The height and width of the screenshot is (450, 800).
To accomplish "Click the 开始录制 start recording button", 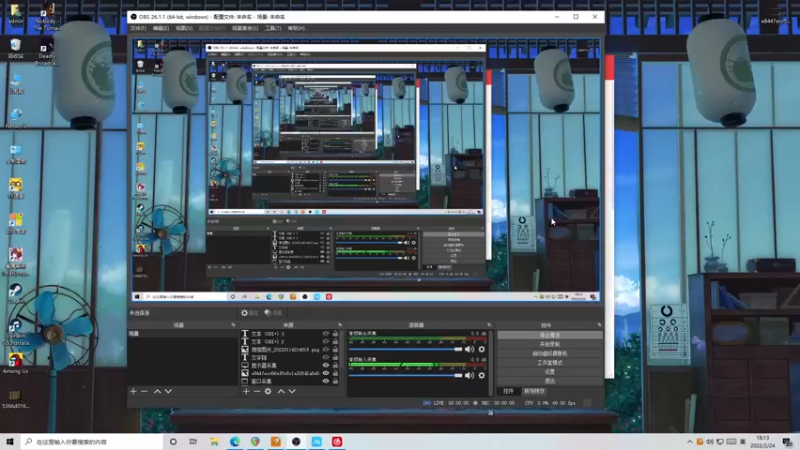I will tap(549, 344).
